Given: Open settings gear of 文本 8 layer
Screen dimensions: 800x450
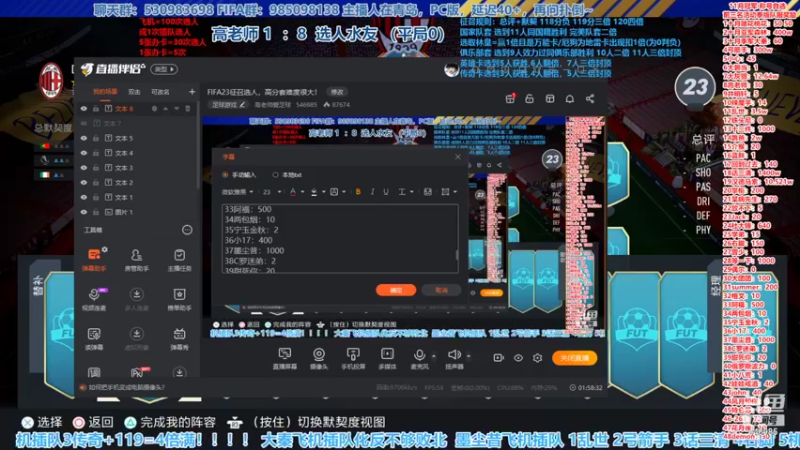Looking at the screenshot, I should [155, 109].
